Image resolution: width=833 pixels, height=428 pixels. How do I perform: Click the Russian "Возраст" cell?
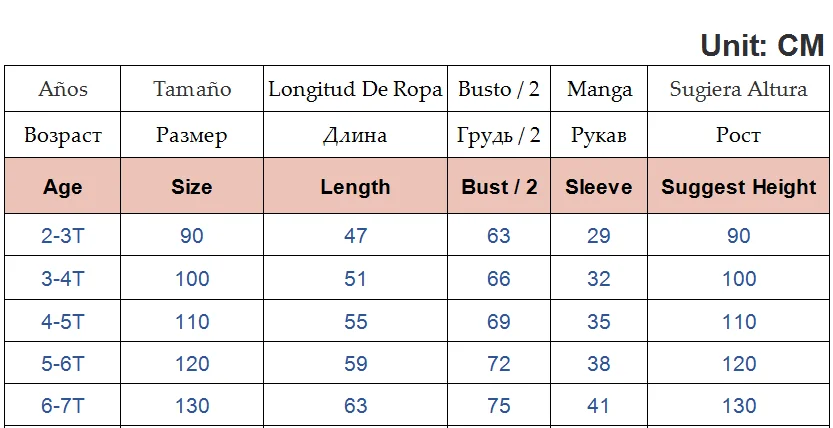coord(63,135)
